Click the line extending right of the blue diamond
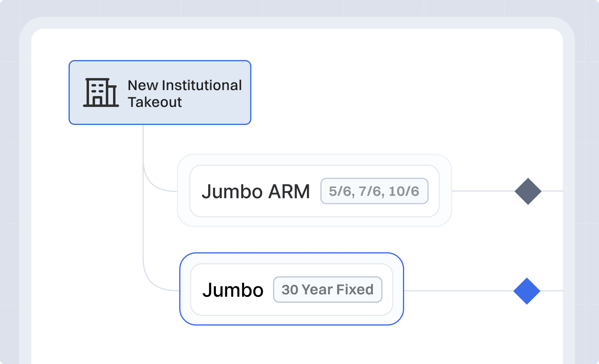The height and width of the screenshot is (364, 599). tap(552, 291)
